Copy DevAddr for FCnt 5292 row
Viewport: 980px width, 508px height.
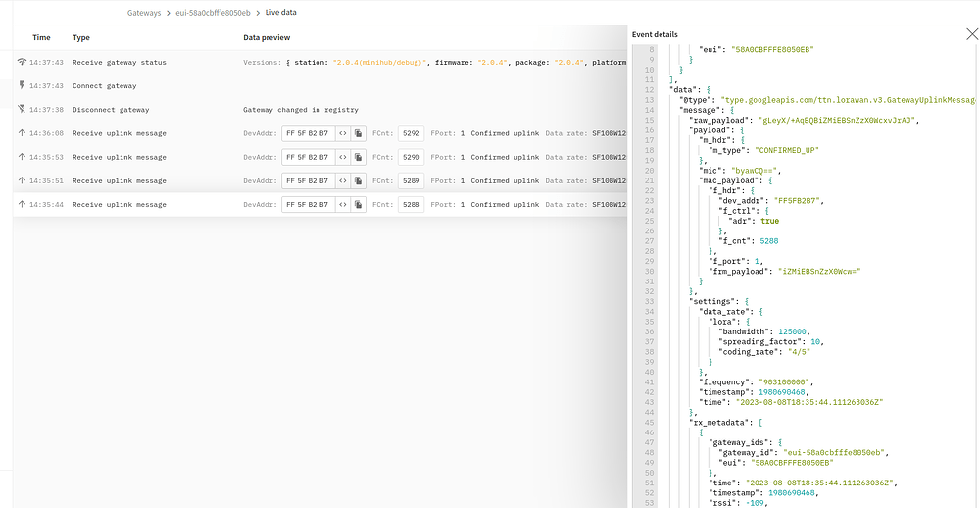(x=360, y=133)
